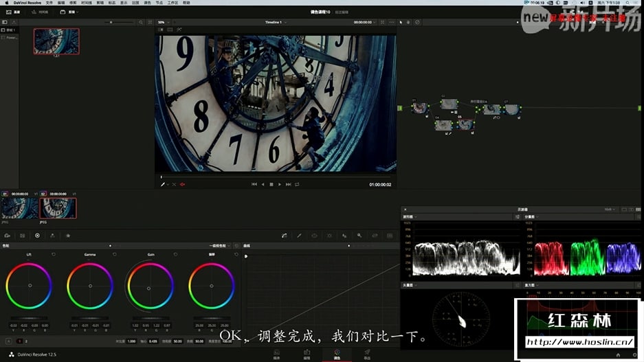Toggle the Timeline panel button
The image size is (644, 362).
[40, 12]
